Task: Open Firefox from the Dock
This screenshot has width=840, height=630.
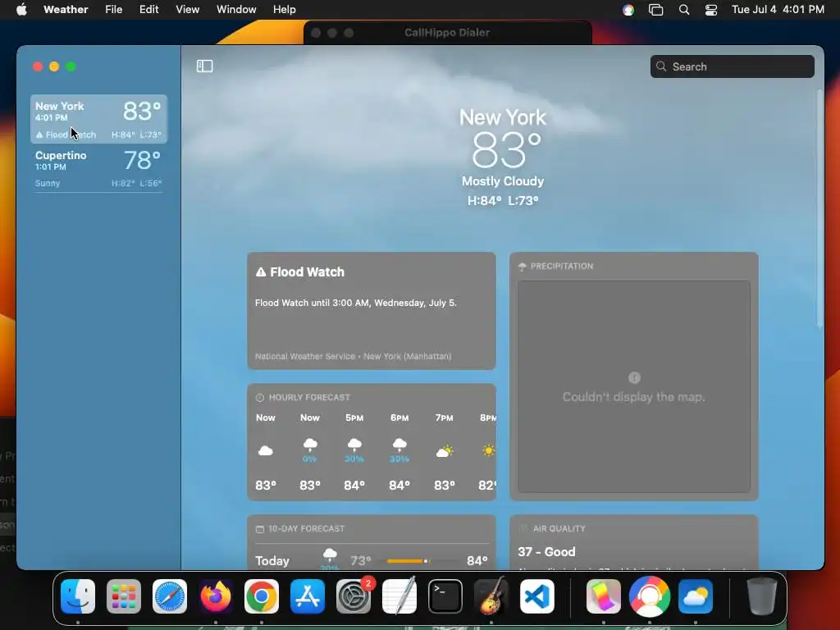Action: [x=216, y=596]
